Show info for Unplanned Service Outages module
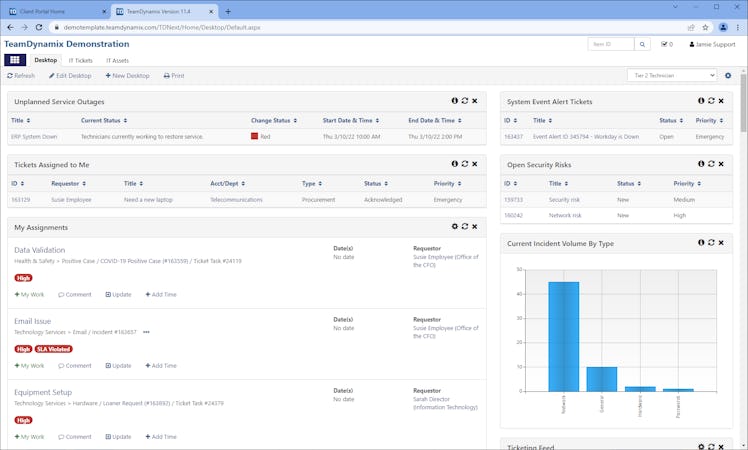748x450 pixels. pyautogui.click(x=455, y=101)
